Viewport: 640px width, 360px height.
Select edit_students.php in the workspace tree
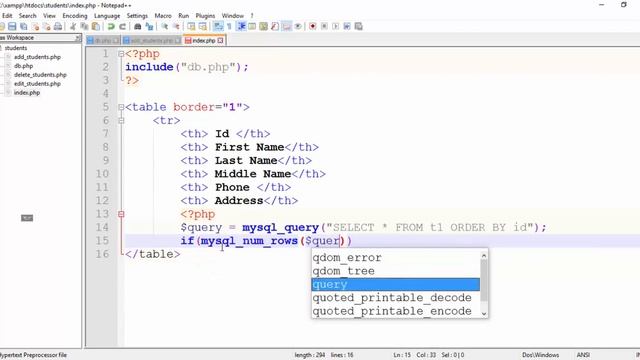click(x=37, y=84)
